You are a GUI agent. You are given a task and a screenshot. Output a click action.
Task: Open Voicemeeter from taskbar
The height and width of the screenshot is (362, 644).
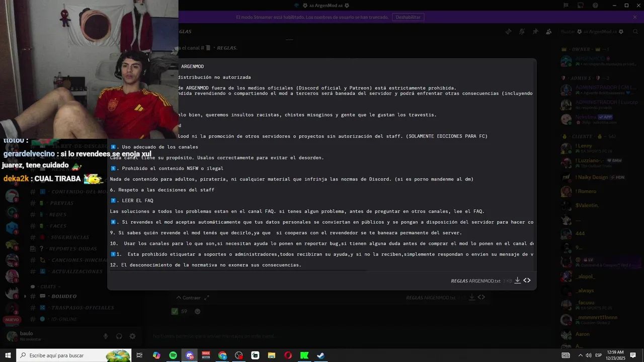pos(206,355)
